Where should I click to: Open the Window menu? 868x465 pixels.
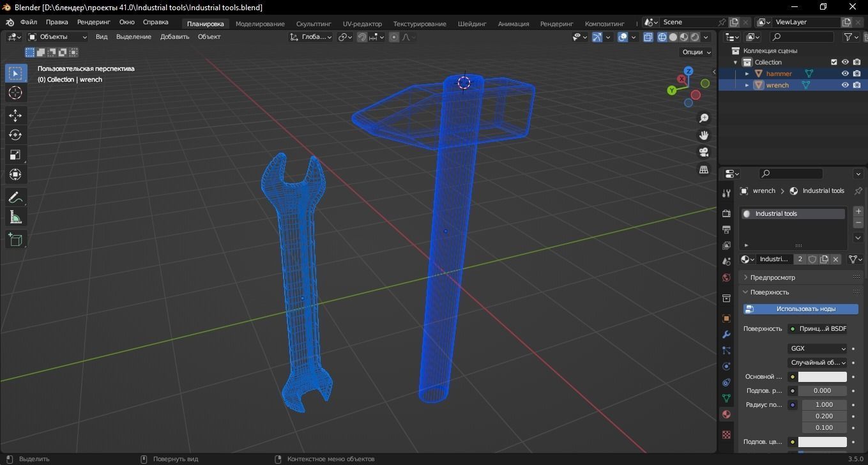126,22
